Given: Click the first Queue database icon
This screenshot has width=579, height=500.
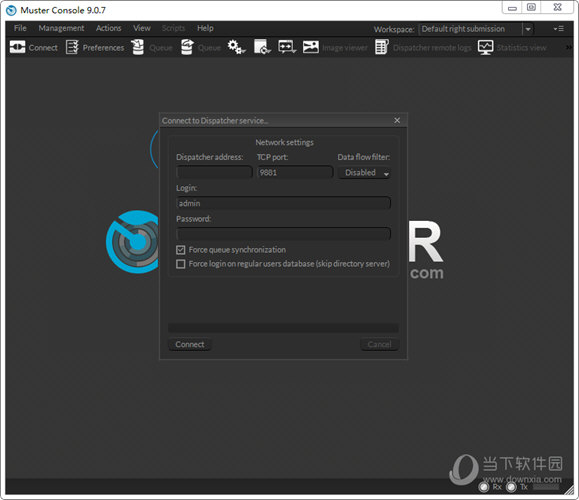Looking at the screenshot, I should pyautogui.click(x=138, y=47).
